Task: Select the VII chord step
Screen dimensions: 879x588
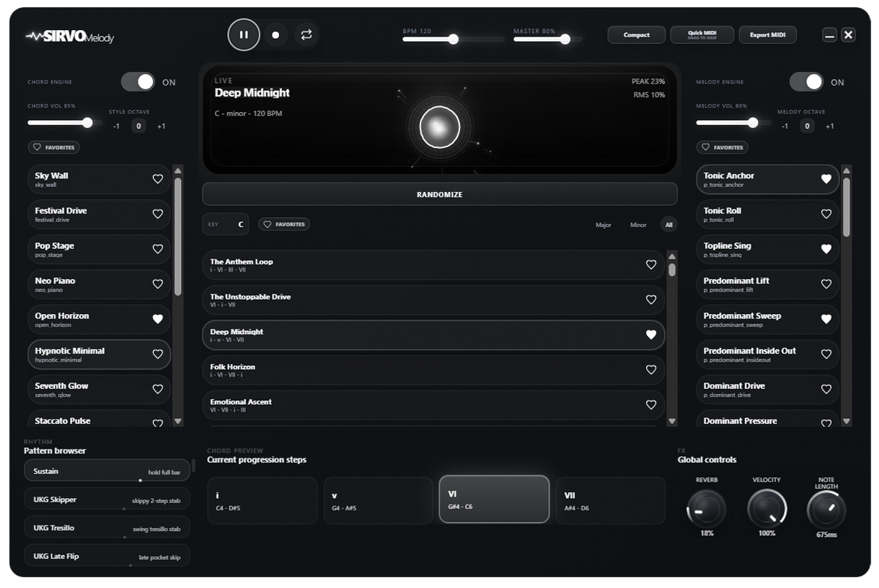Action: (x=610, y=501)
